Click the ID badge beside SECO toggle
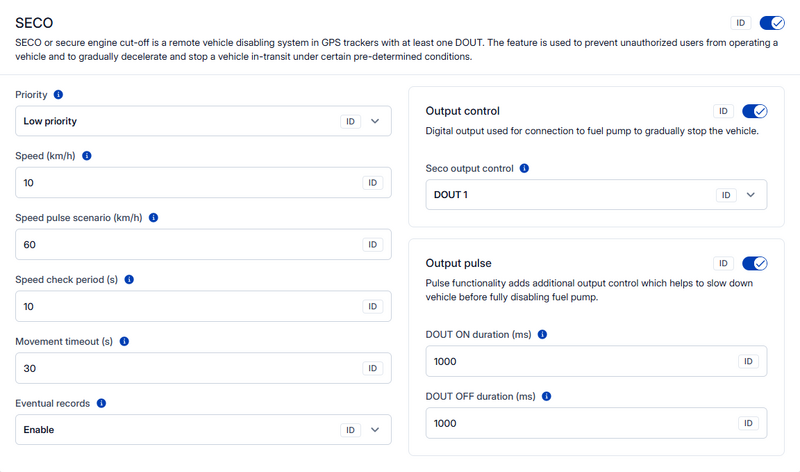 point(741,23)
